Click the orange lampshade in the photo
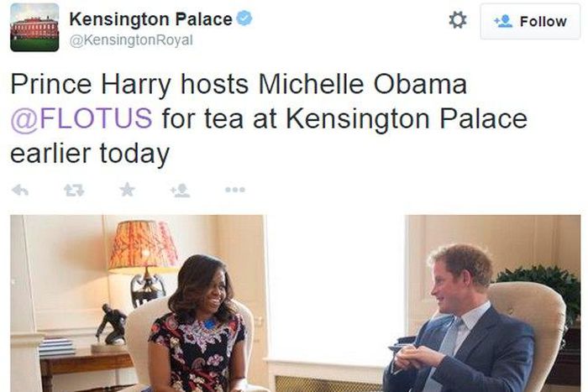The image size is (588, 392). 144,246
